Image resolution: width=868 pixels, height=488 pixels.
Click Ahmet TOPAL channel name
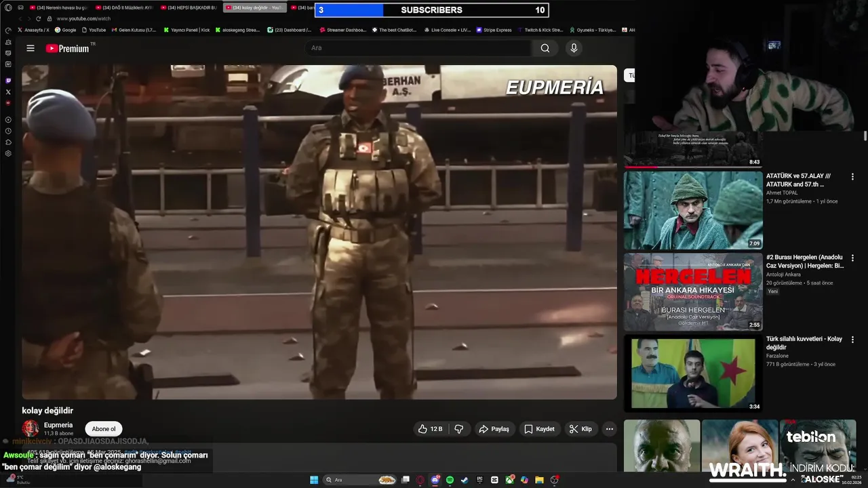(x=782, y=192)
